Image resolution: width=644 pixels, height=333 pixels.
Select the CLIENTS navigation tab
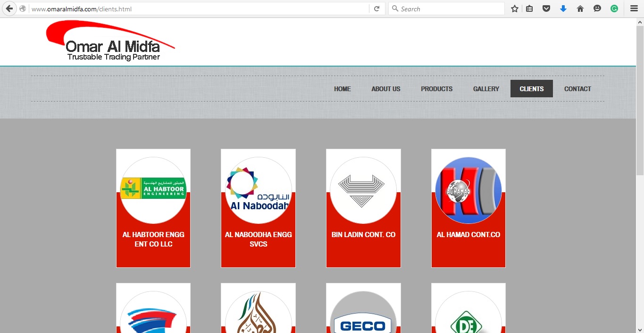tap(532, 89)
